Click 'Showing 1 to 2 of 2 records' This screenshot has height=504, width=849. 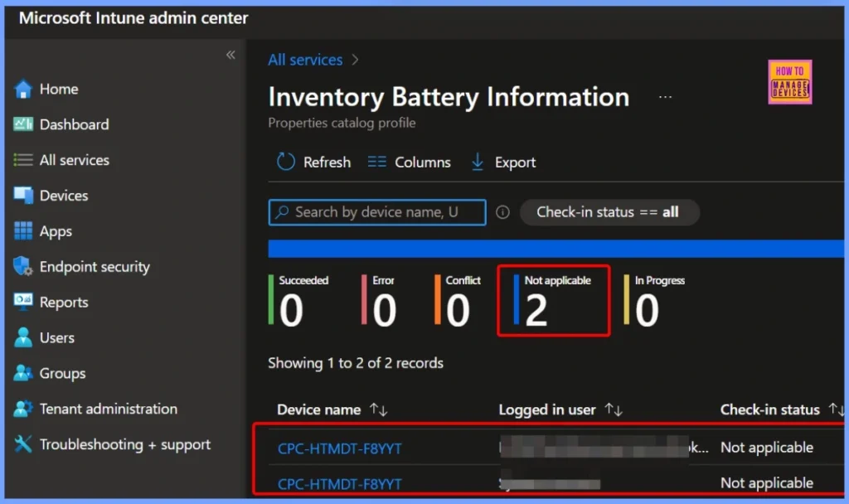coord(356,363)
